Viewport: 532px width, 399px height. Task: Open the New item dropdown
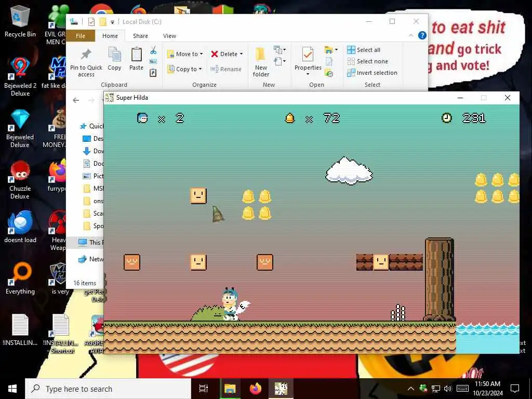[x=280, y=50]
